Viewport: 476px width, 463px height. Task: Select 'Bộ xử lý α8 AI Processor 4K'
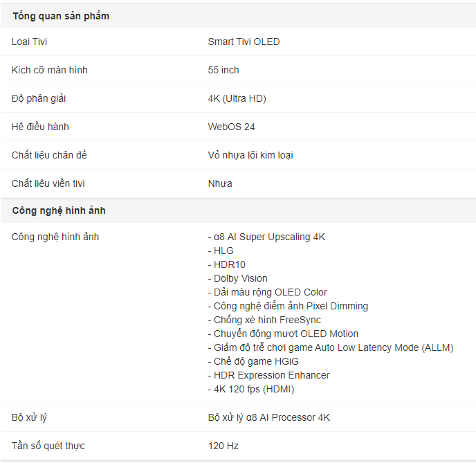click(x=269, y=417)
